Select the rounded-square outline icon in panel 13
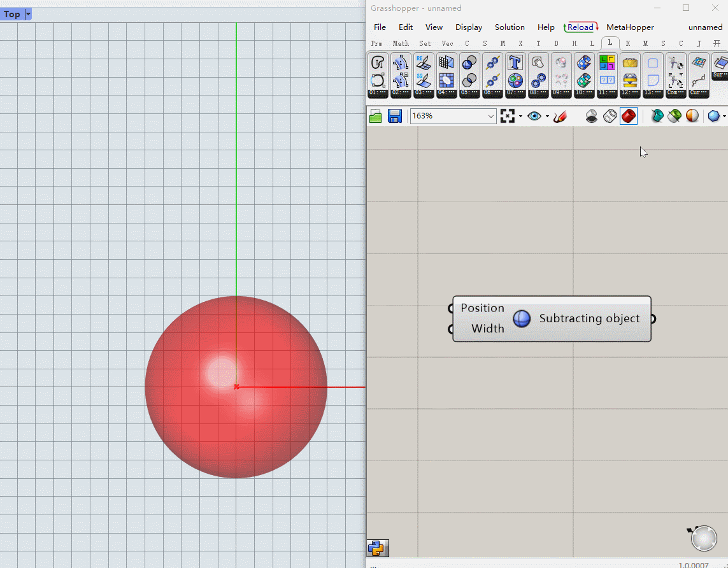This screenshot has width=728, height=568. coord(652,62)
